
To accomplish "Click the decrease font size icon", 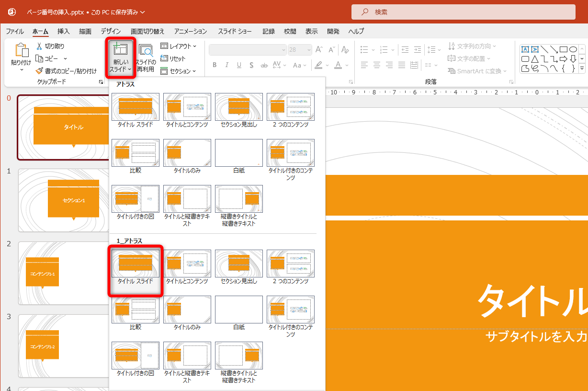I will point(331,50).
